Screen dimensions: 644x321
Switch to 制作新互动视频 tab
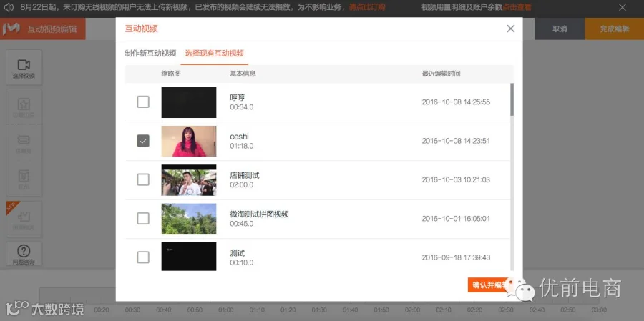(x=150, y=53)
